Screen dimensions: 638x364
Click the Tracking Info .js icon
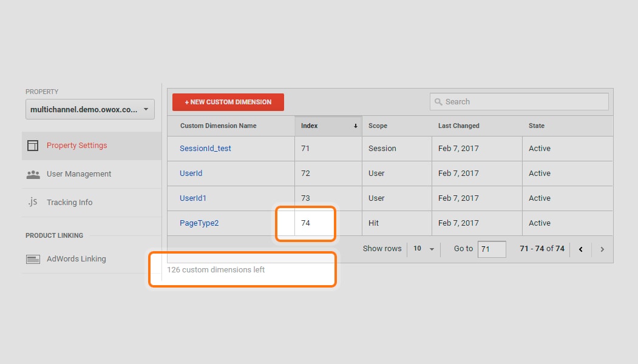point(33,202)
